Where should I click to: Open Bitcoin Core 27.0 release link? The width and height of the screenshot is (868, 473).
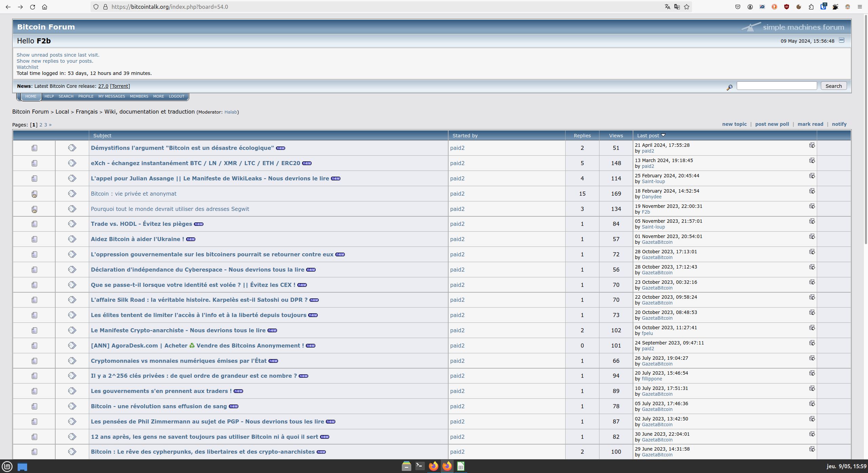103,86
